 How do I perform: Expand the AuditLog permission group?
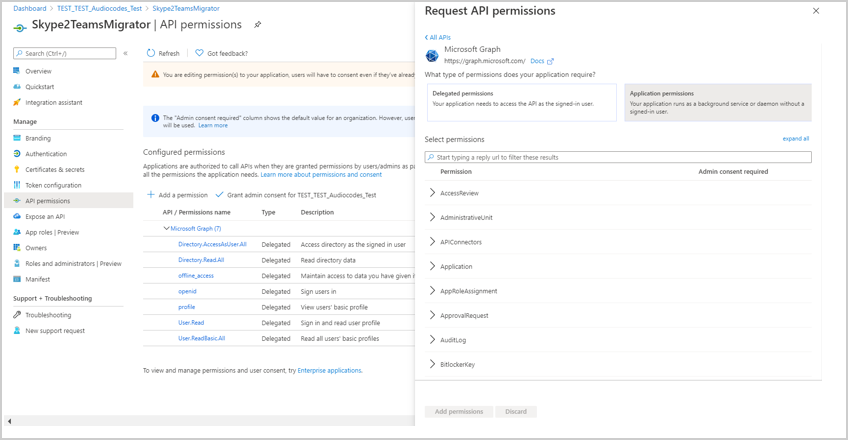pyautogui.click(x=432, y=339)
